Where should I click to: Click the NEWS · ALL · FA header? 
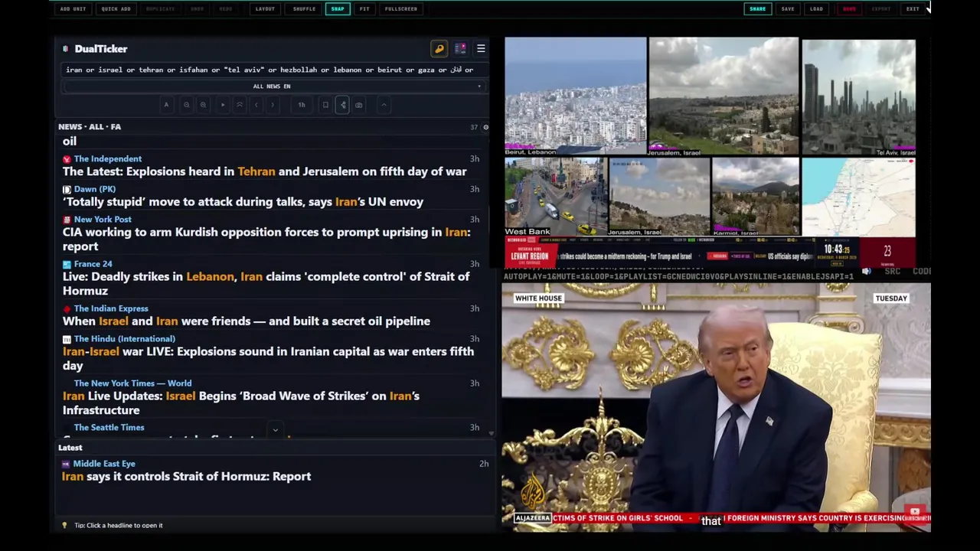pyautogui.click(x=90, y=127)
